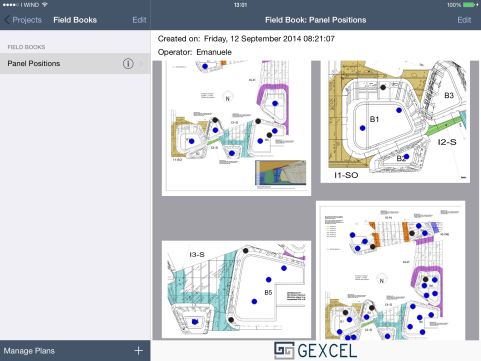This screenshot has width=481, height=361.
Task: Tap Edit in the Field Books sidebar header
Action: click(139, 20)
